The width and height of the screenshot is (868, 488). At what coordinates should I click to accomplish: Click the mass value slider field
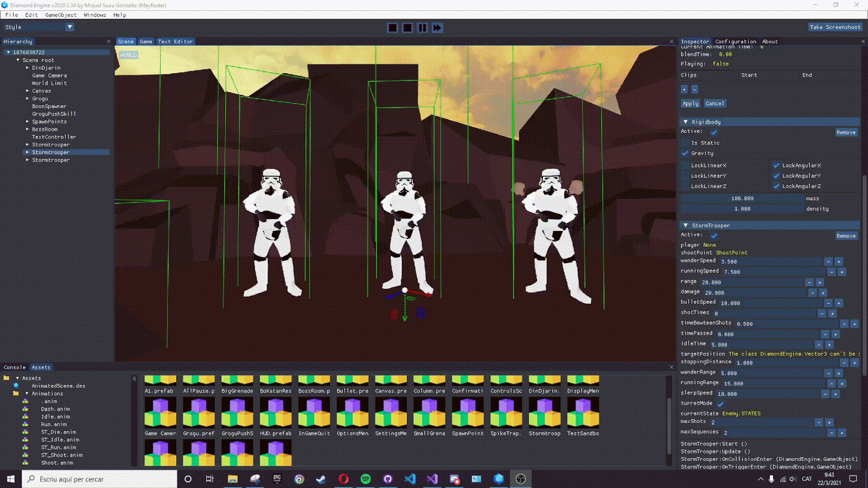click(742, 198)
